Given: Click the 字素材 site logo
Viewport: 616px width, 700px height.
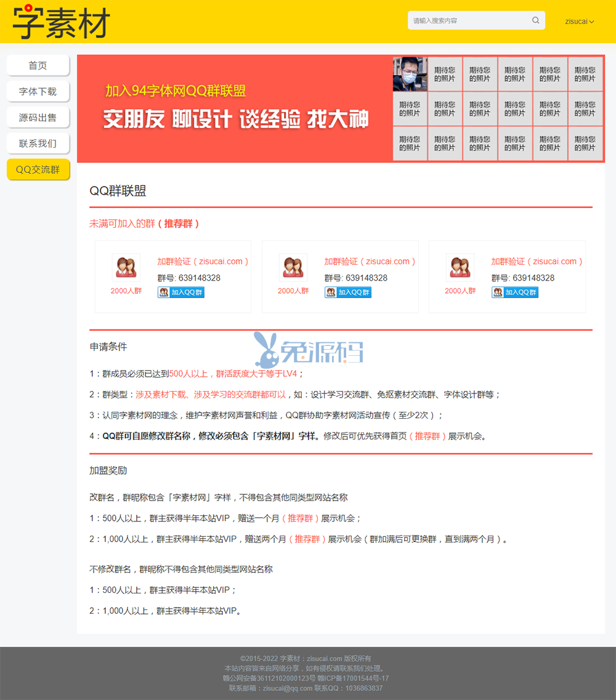Looking at the screenshot, I should coord(61,22).
